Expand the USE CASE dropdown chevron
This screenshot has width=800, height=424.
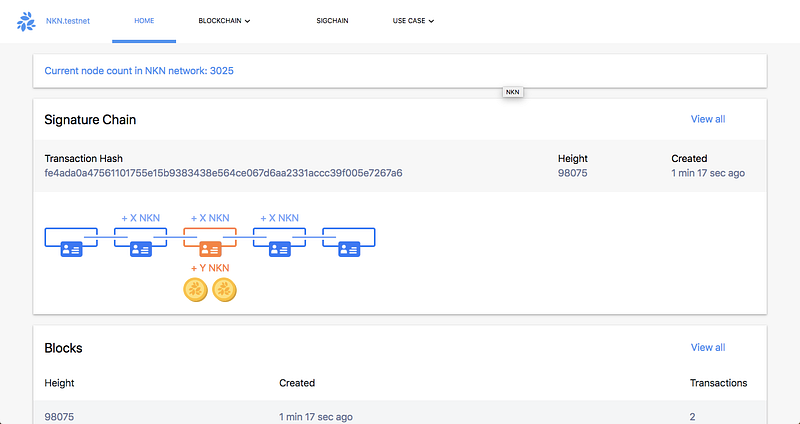pyautogui.click(x=431, y=21)
